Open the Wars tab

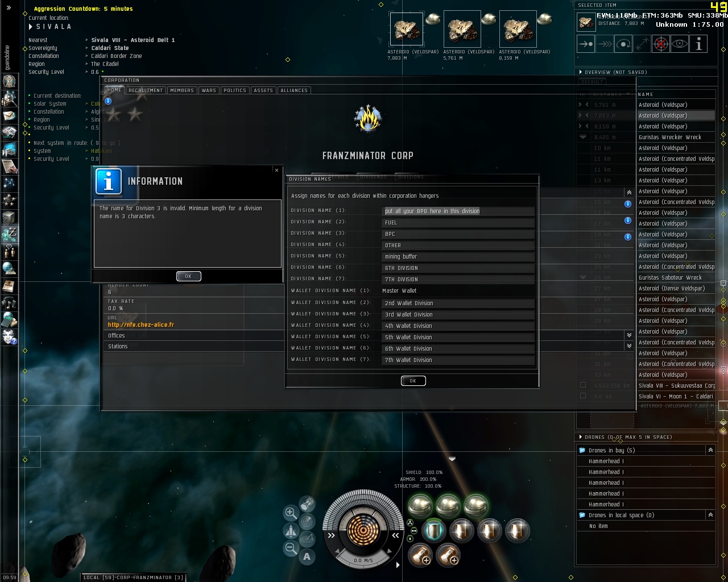pos(209,90)
